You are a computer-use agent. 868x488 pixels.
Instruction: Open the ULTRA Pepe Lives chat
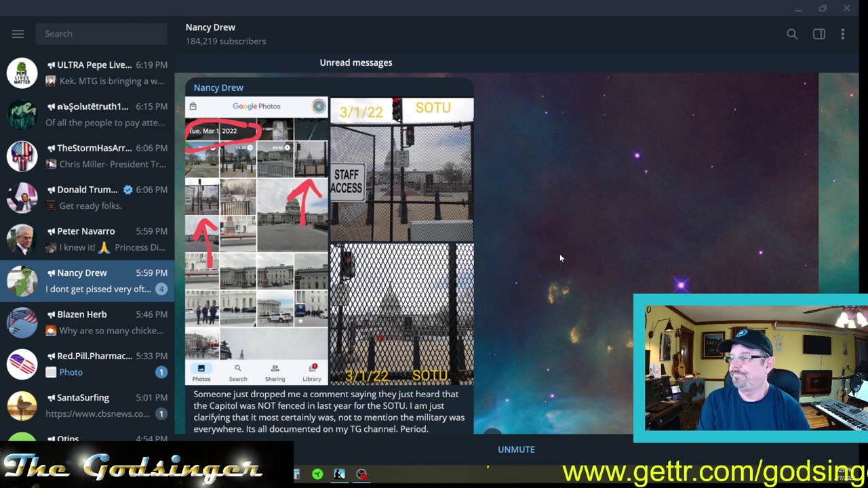tap(87, 73)
